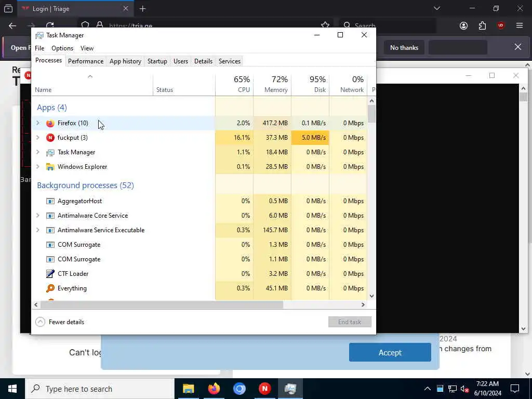Click the Accept button on webpage
This screenshot has width=532, height=399.
[390, 353]
